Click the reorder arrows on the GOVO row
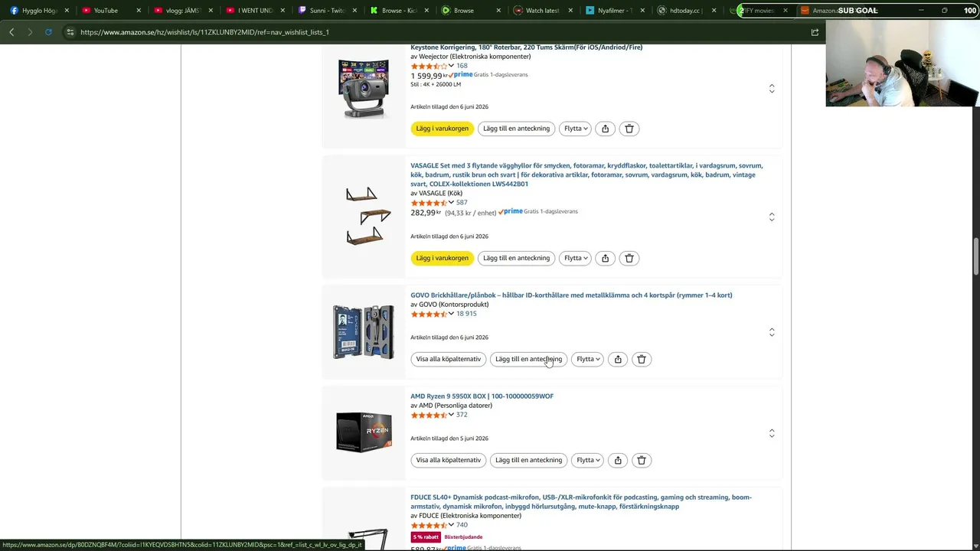This screenshot has width=980, height=551. point(772,332)
